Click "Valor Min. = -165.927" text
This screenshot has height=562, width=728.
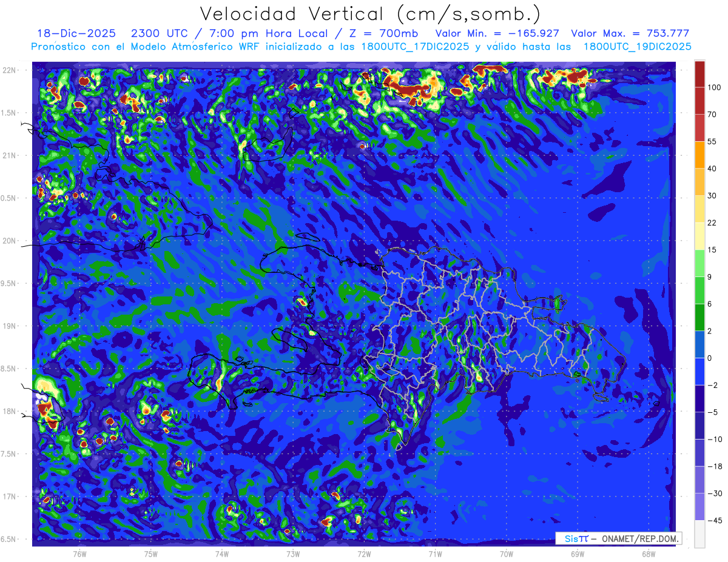pos(497,33)
